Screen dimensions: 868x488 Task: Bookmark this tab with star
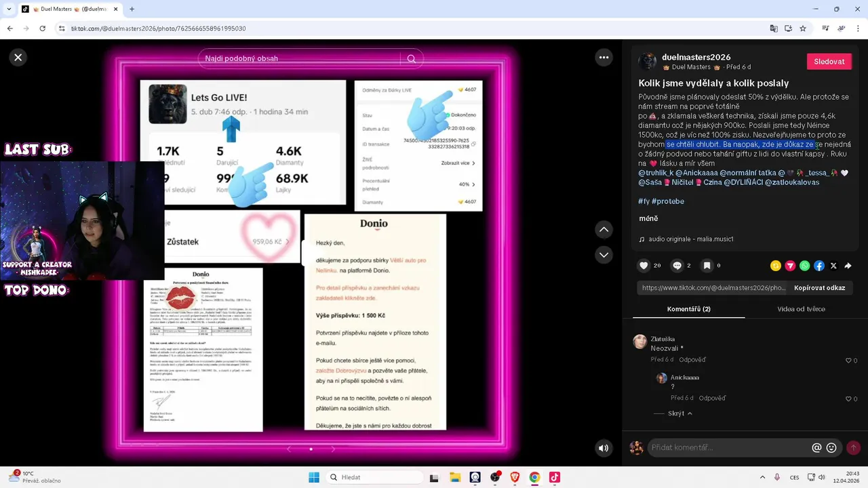803,28
